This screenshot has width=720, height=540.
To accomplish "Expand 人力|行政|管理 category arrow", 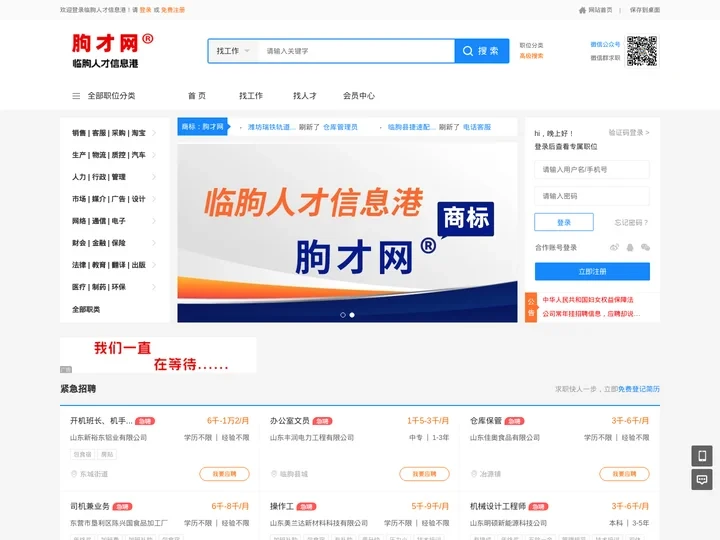I will pyautogui.click(x=154, y=177).
